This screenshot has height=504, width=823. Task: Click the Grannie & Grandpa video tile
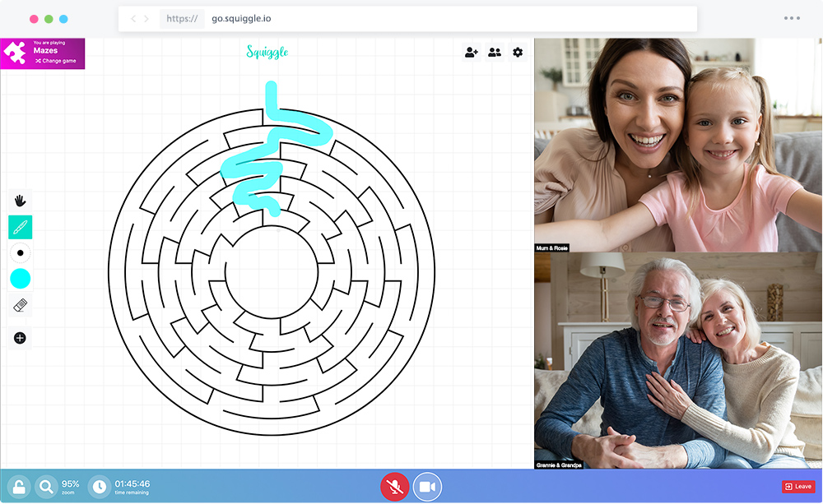(x=678, y=361)
